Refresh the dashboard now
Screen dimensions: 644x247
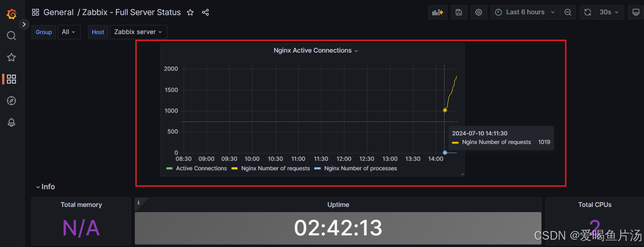588,13
